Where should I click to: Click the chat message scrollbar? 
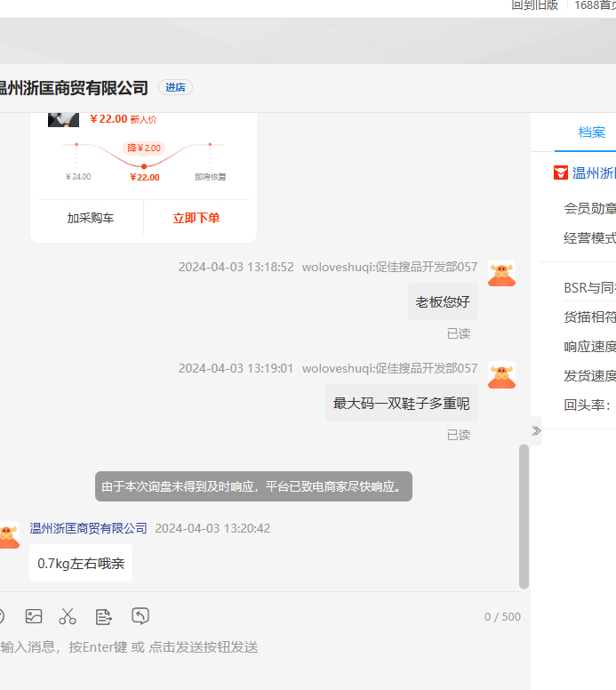[524, 516]
